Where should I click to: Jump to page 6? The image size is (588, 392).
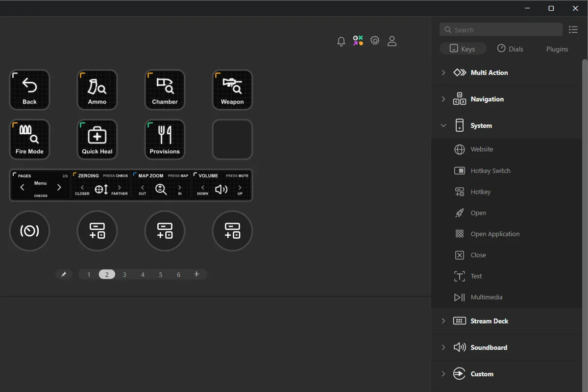tap(179, 274)
